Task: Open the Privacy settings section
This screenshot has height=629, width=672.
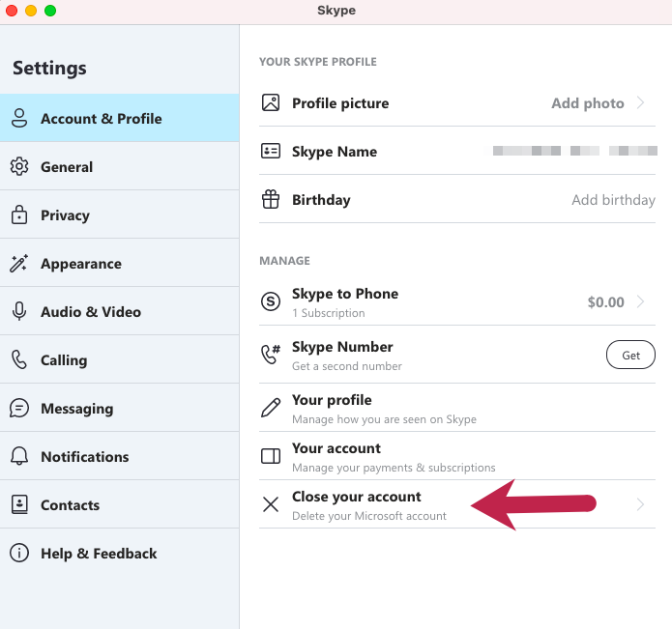Action: pyautogui.click(x=120, y=214)
